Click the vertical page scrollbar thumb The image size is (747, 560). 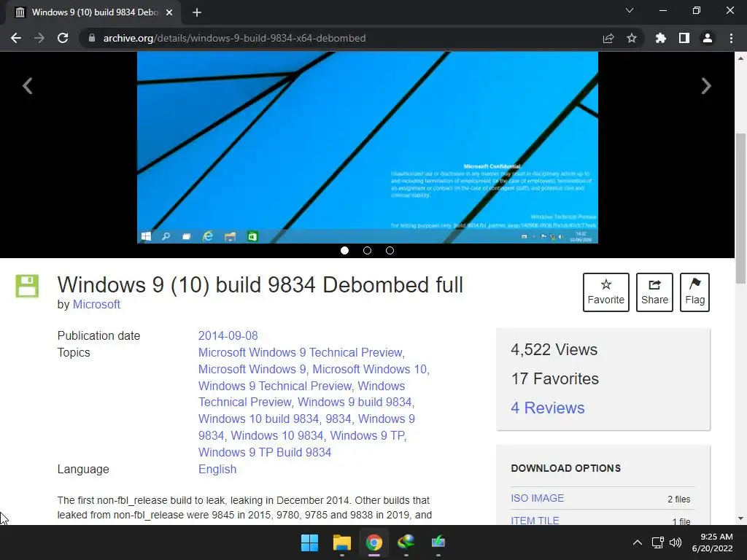pyautogui.click(x=740, y=209)
